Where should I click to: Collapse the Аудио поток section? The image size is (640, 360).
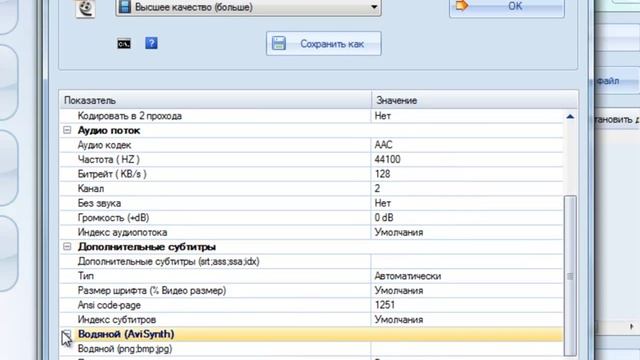67,130
